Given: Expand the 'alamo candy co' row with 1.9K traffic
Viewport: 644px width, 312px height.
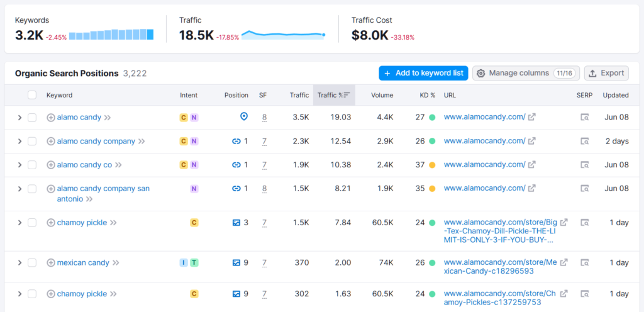Looking at the screenshot, I should [19, 165].
